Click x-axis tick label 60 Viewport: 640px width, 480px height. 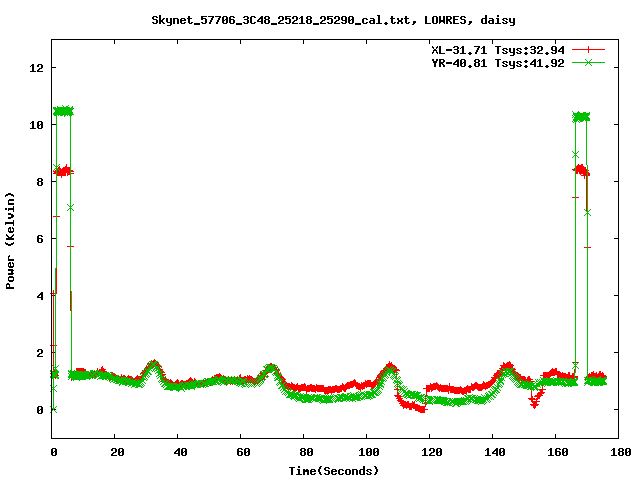pyautogui.click(x=243, y=452)
